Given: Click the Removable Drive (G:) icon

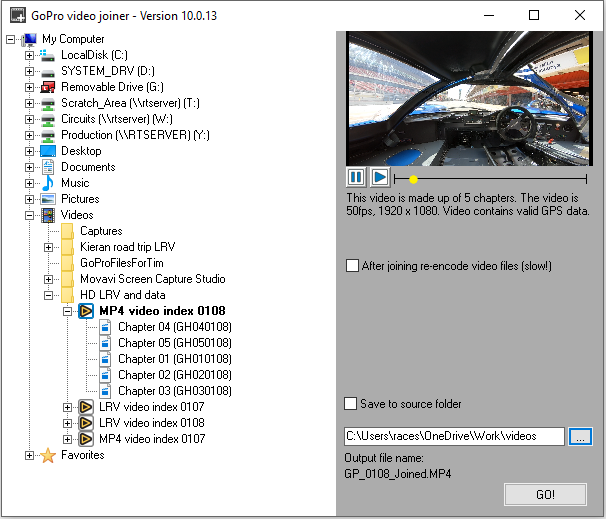Looking at the screenshot, I should tap(48, 87).
